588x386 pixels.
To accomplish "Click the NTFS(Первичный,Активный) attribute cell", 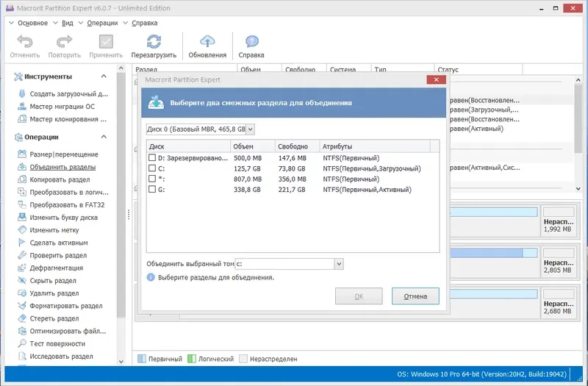I will pyautogui.click(x=367, y=190).
